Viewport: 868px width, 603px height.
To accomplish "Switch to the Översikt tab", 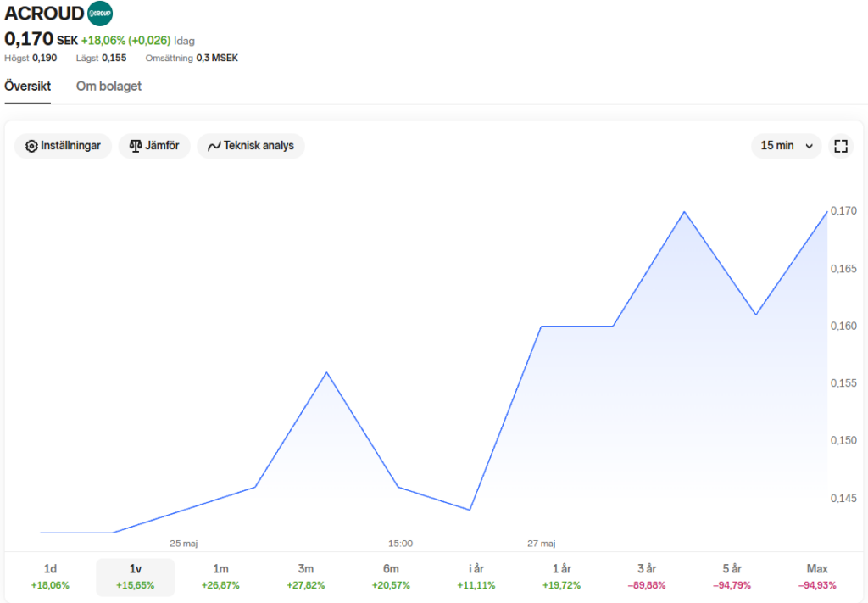I will coord(28,87).
